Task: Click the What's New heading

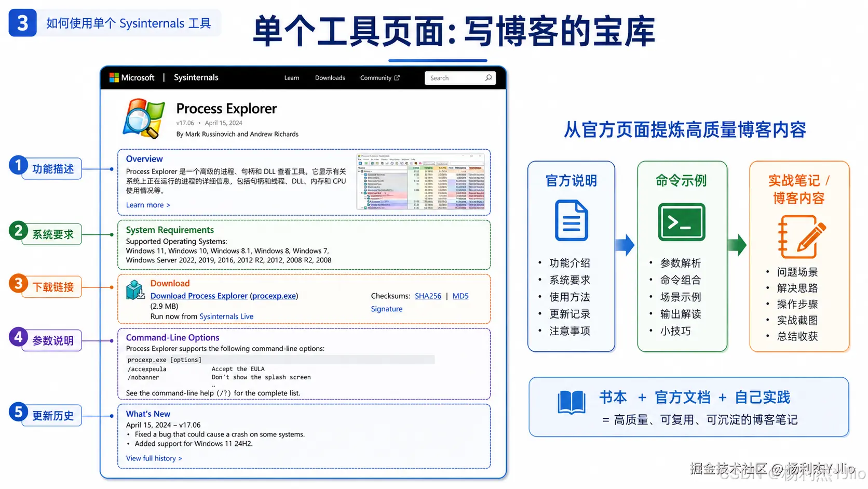Action: [x=148, y=414]
